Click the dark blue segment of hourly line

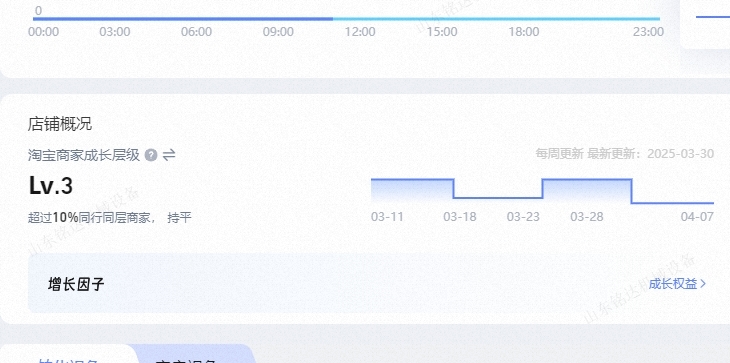pyautogui.click(x=182, y=19)
